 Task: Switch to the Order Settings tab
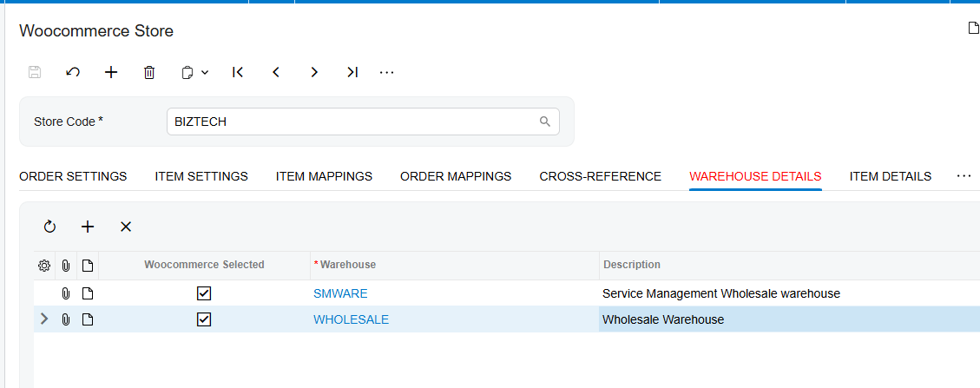(73, 176)
